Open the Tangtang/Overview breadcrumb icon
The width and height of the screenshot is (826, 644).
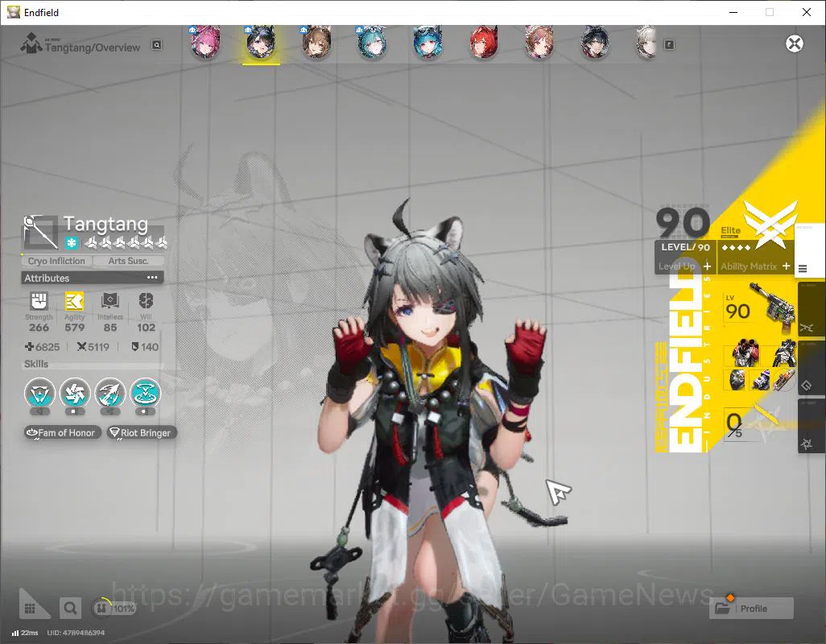tap(31, 43)
